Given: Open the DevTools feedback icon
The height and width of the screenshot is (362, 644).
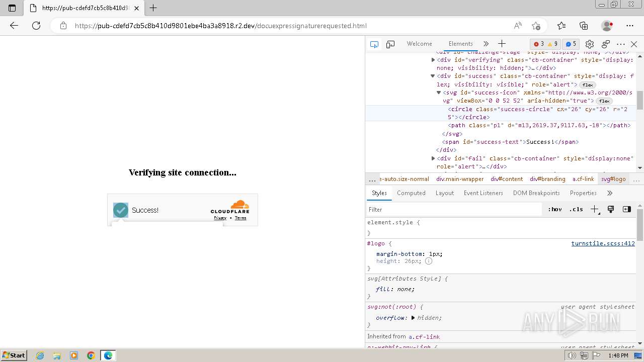Looking at the screenshot, I should 606,44.
